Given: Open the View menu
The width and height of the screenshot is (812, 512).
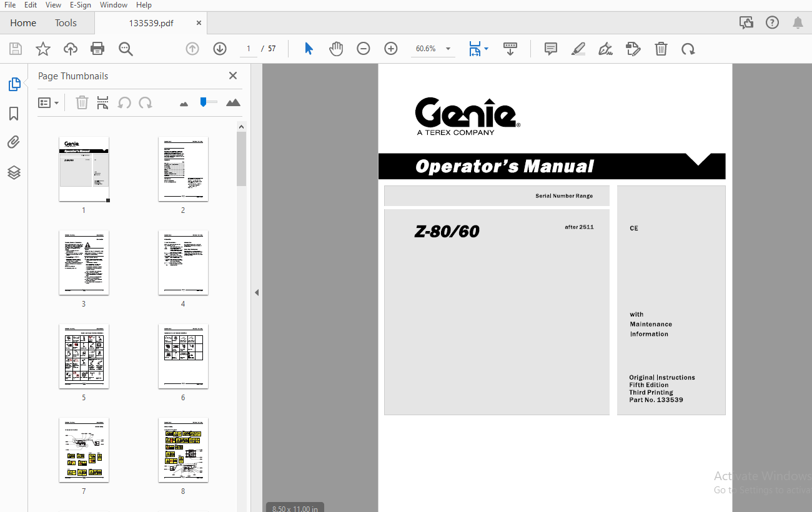Looking at the screenshot, I should (53, 5).
